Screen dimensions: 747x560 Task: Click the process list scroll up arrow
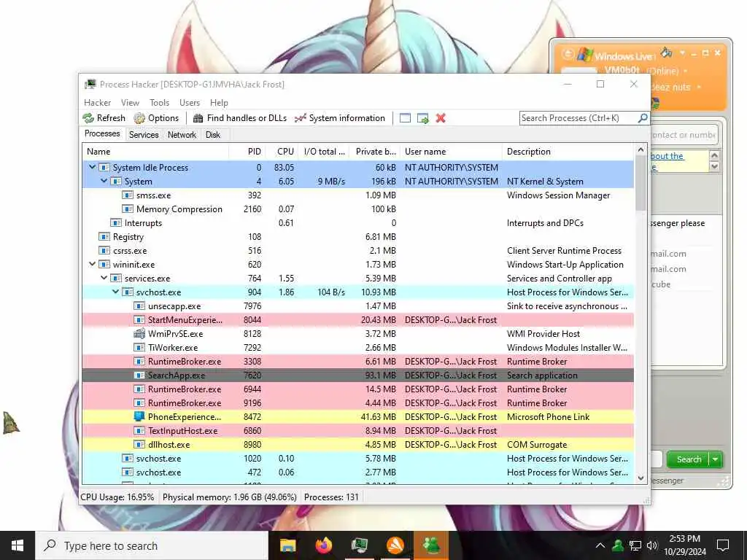(640, 150)
